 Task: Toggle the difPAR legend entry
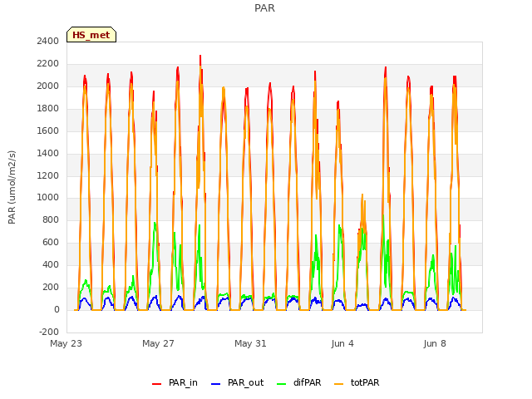[299, 382]
